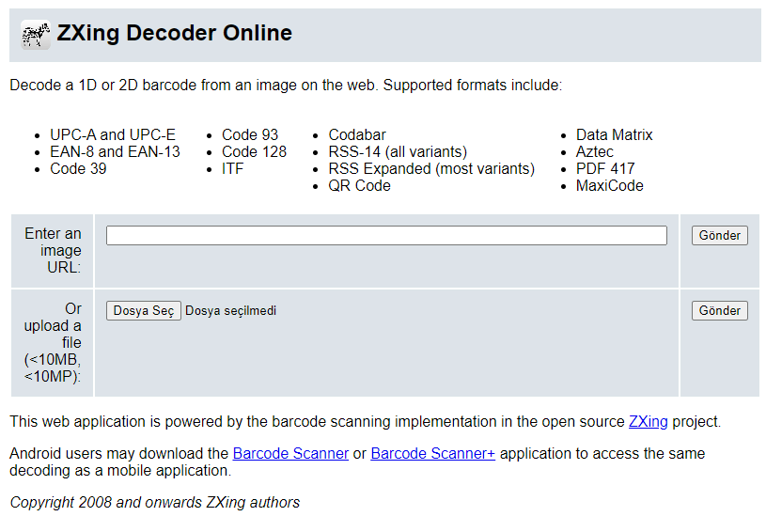Open the ZXing project link
Screen dimensions: 766x532
coord(648,422)
